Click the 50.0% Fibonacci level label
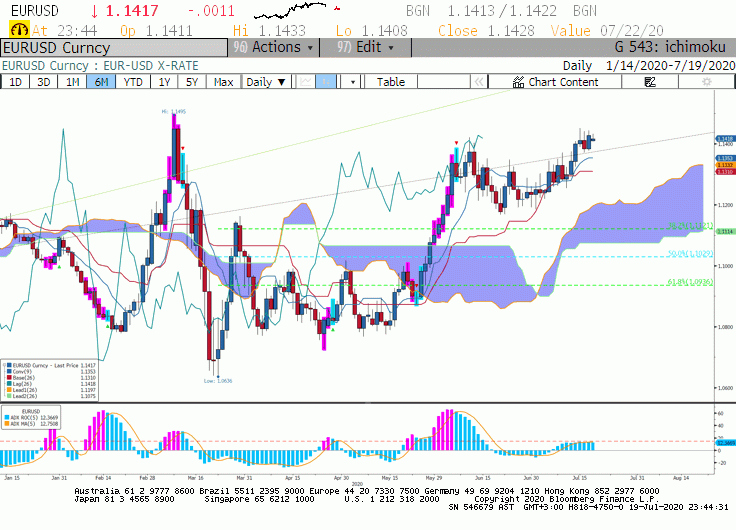736x530 pixels. pos(690,253)
